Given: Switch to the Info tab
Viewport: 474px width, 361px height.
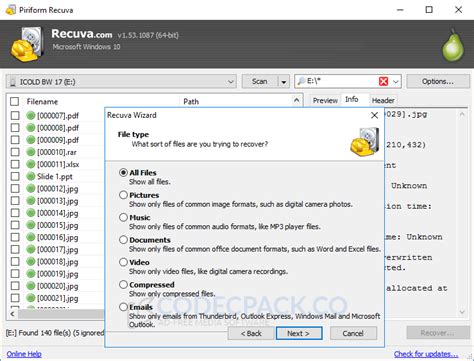Looking at the screenshot, I should click(352, 99).
